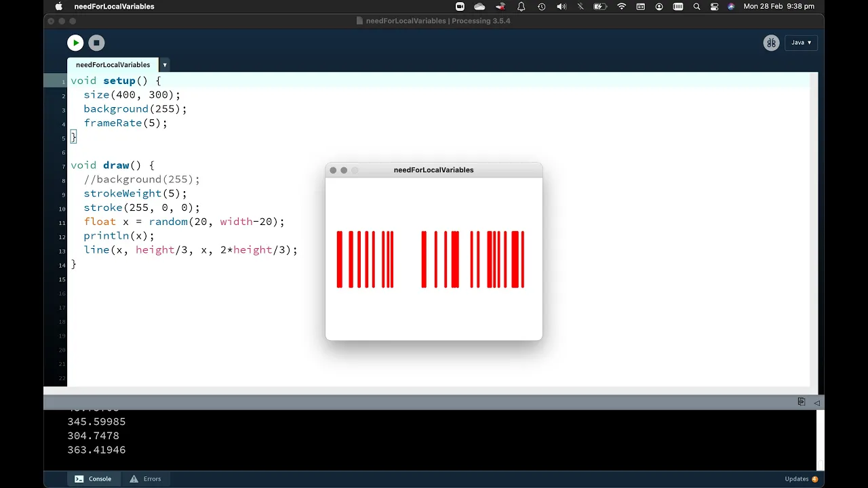Click the console vertical scrollbar
This screenshot has height=488, width=868.
821,439
